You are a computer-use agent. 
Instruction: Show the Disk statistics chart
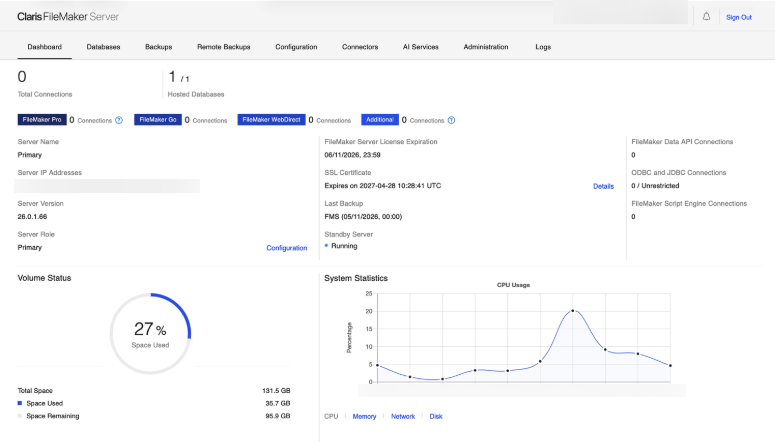(436, 416)
